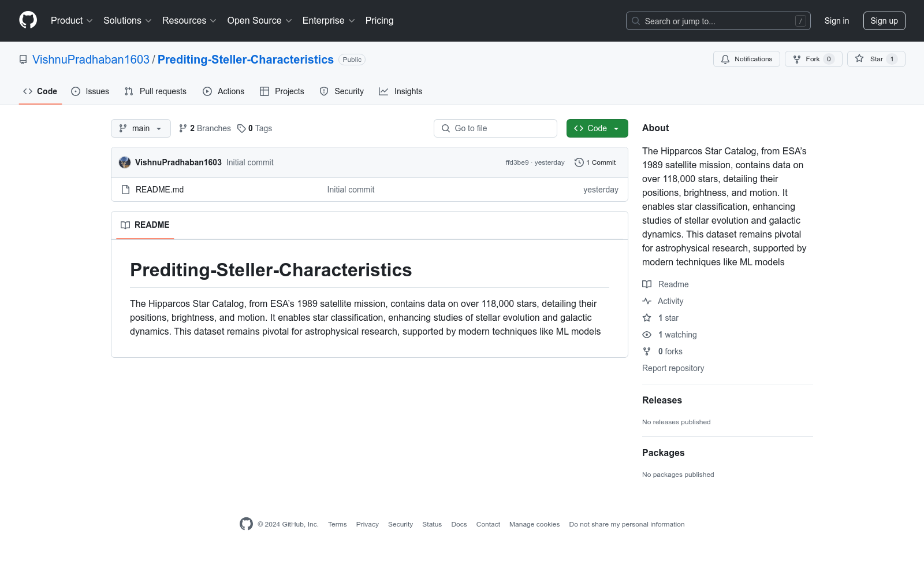Image resolution: width=924 pixels, height=578 pixels.
Task: Click the Prediting-Steller-Characteristics README heading
Action: pos(271,270)
